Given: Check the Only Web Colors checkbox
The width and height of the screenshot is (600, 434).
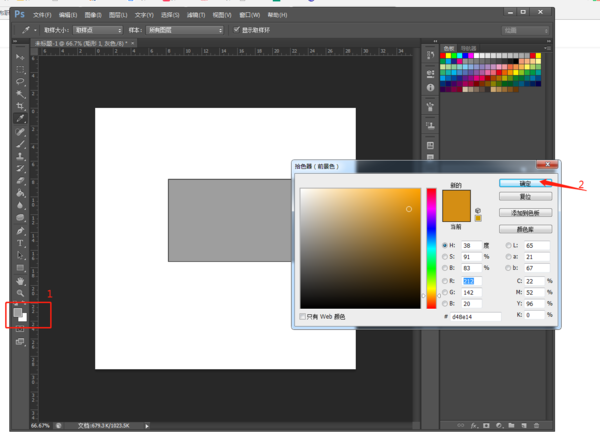Looking at the screenshot, I should pyautogui.click(x=302, y=317).
